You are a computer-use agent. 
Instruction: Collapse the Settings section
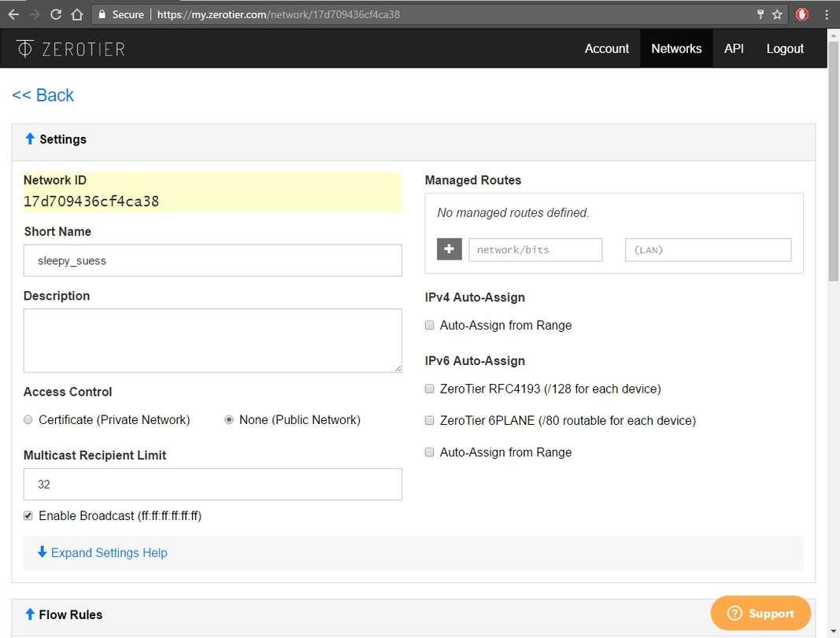pos(55,139)
